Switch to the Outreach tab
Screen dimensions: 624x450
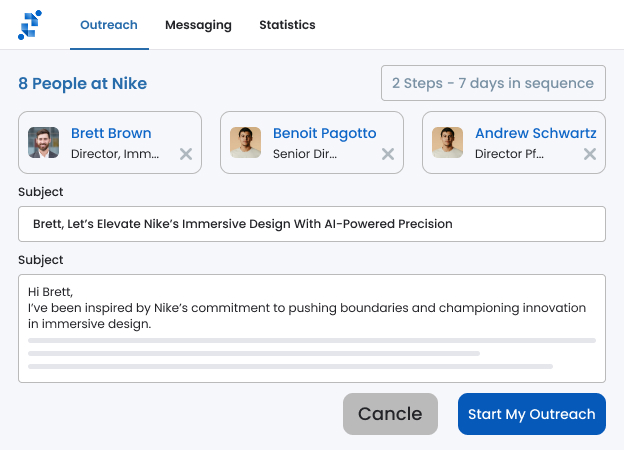109,25
